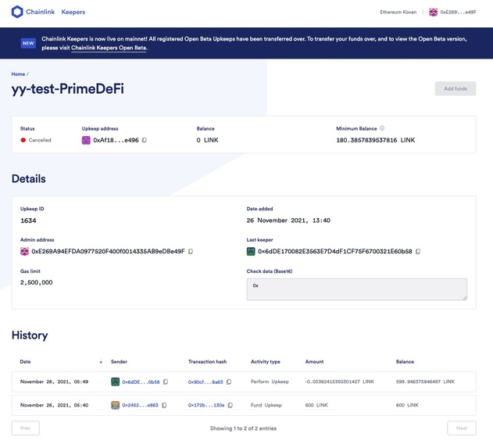This screenshot has height=448, width=493.
Task: Select the Fund Upkeep activity cell
Action: (x=266, y=405)
